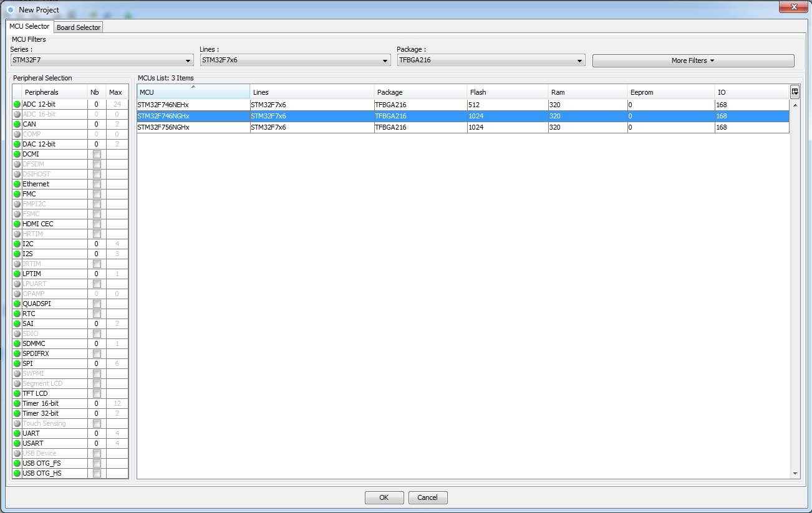Click the green status dot beside USB OTG_HS
Image resolution: width=812 pixels, height=513 pixels.
(17, 473)
